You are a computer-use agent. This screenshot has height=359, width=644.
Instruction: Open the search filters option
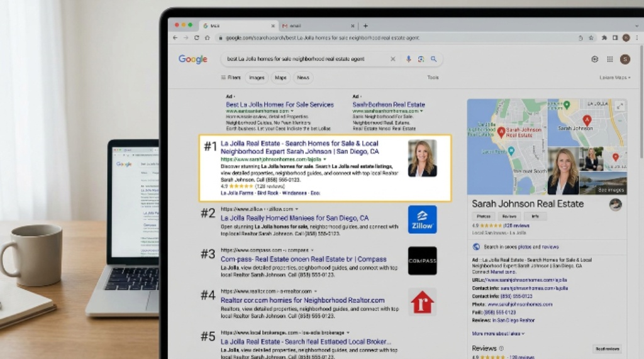click(x=230, y=77)
